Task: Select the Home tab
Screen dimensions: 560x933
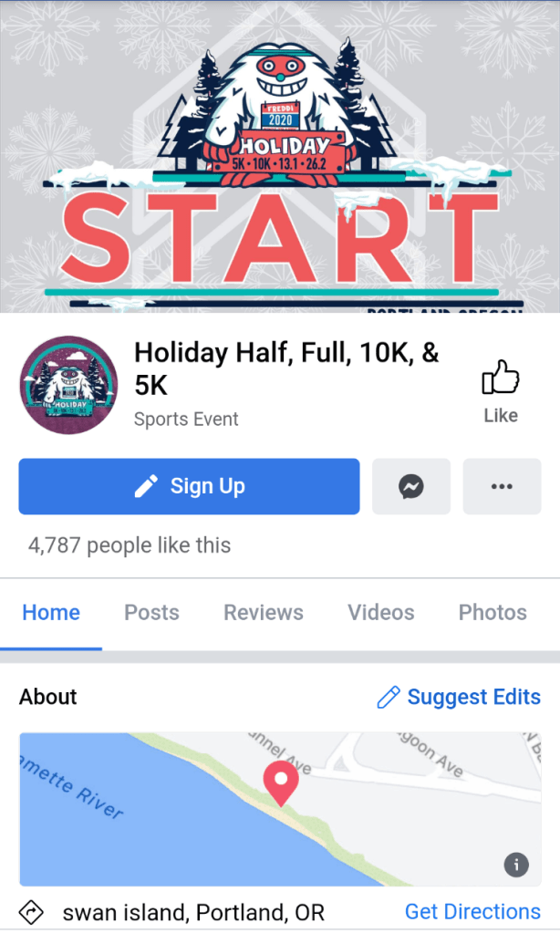Action: (51, 612)
